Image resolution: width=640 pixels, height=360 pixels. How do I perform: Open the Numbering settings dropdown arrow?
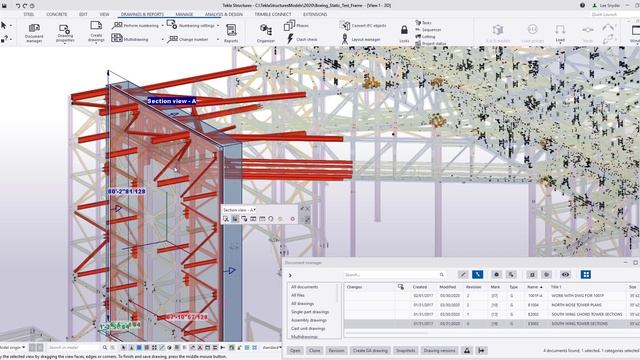click(x=218, y=25)
